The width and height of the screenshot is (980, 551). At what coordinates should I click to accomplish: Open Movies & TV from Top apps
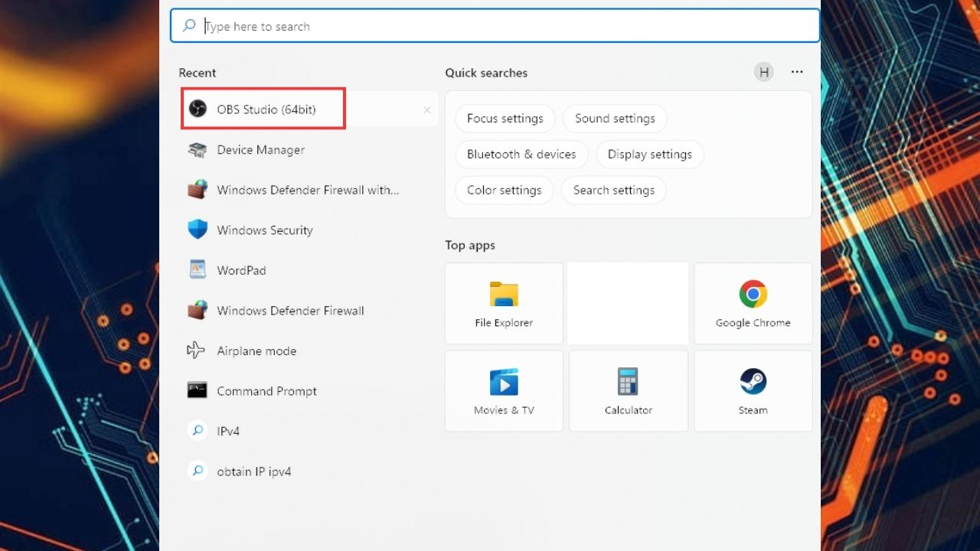click(x=503, y=390)
